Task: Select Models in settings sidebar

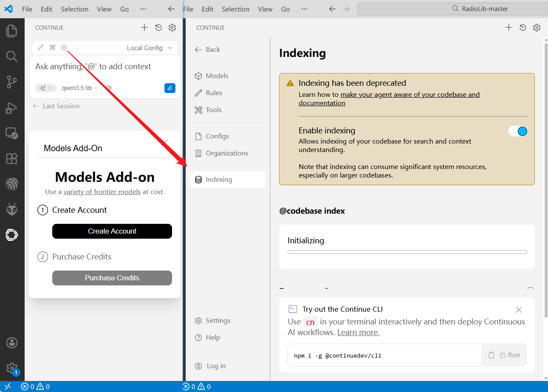Action: [x=228, y=76]
